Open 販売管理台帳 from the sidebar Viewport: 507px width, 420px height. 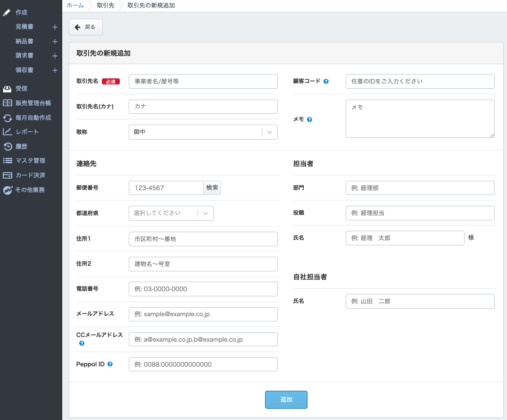(33, 103)
